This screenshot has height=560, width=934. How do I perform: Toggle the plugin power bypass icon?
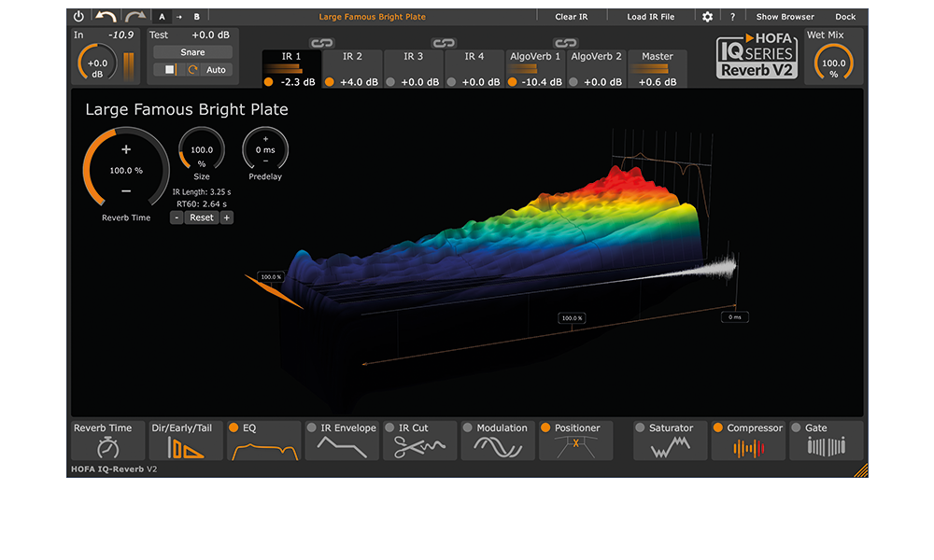tap(78, 16)
